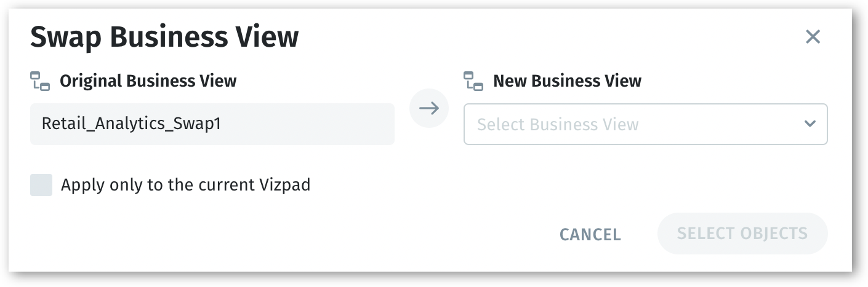Screen dimensions: 868x287
Task: Click the SELECT OBJECTS button
Action: 742,234
